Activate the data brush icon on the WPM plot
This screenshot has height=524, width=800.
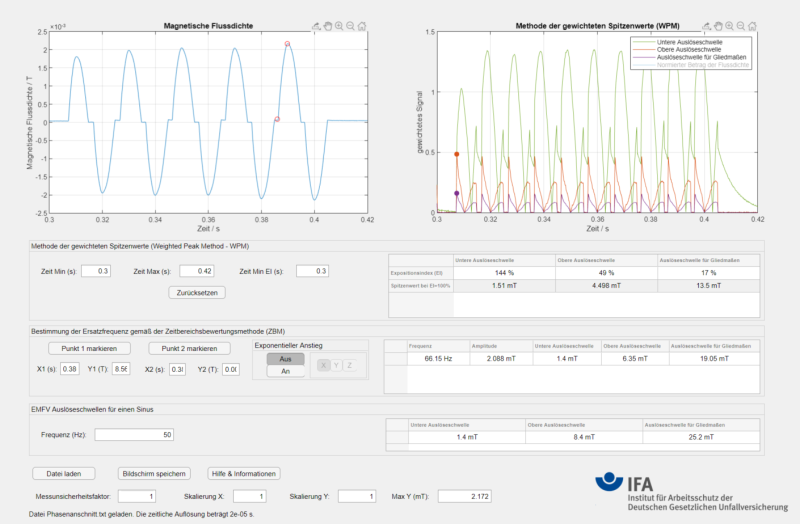tap(707, 25)
